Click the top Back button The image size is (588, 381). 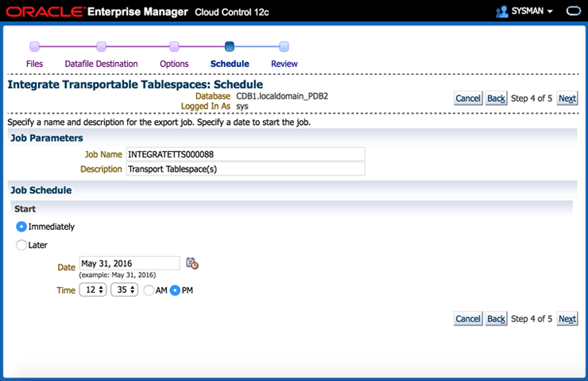pyautogui.click(x=496, y=99)
